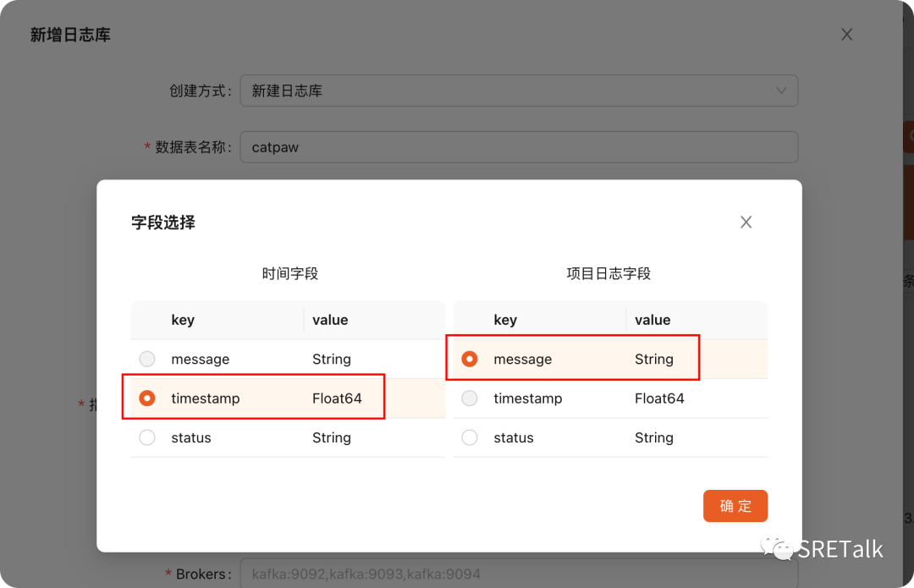Click String value in 项目日志字段 message row
Viewport: 914px width, 588px height.
(653, 359)
